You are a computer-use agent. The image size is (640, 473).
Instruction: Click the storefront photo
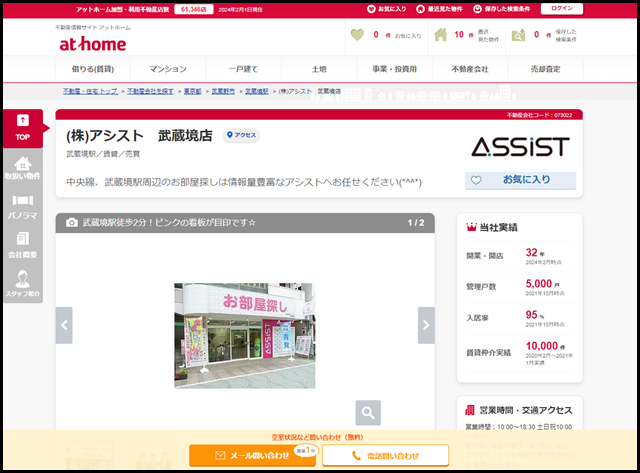coord(245,335)
